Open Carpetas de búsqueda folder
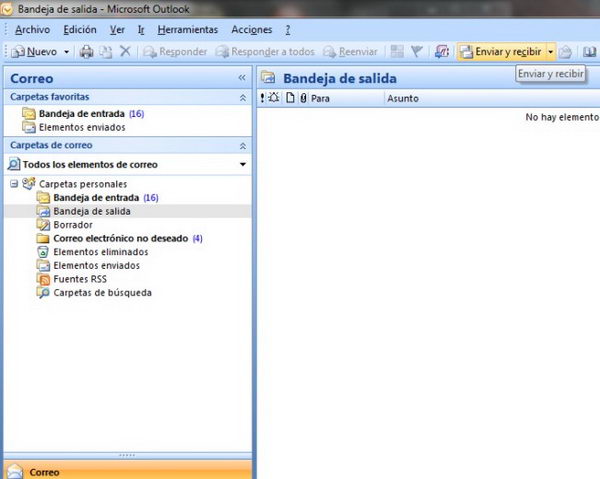The height and width of the screenshot is (479, 600). pyautogui.click(x=94, y=293)
